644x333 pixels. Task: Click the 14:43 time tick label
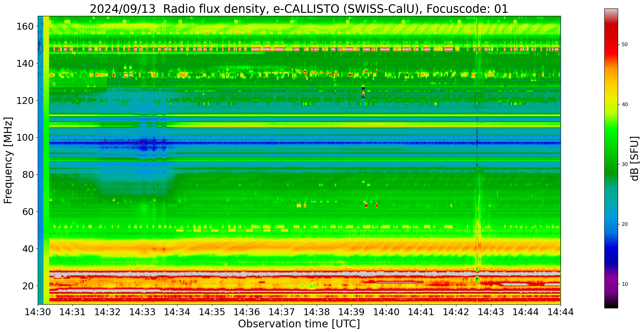tap(491, 312)
